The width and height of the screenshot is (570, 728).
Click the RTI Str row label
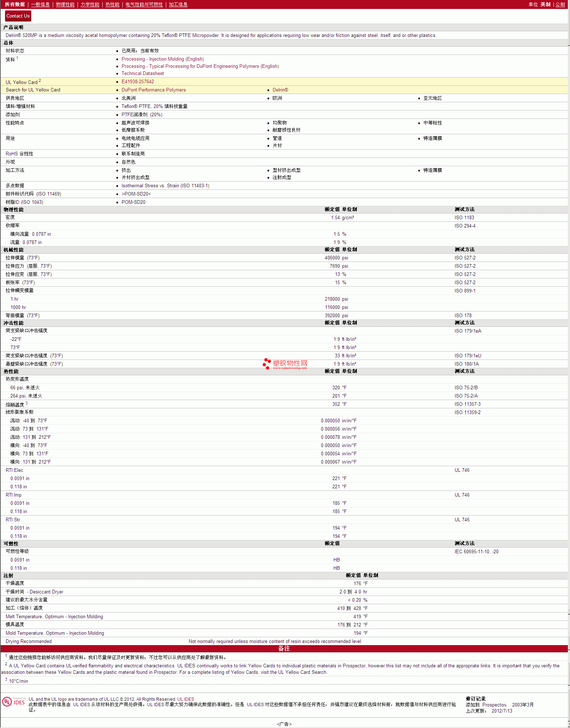tap(13, 520)
